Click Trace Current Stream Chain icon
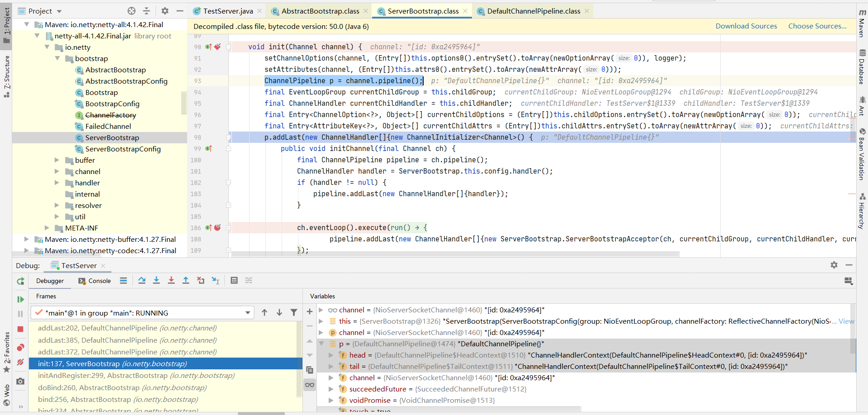This screenshot has height=415, width=868. pos(249,281)
